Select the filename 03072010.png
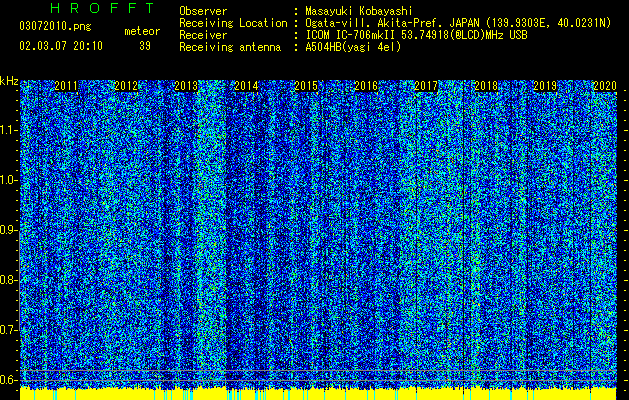The width and height of the screenshot is (629, 400). 55,27
